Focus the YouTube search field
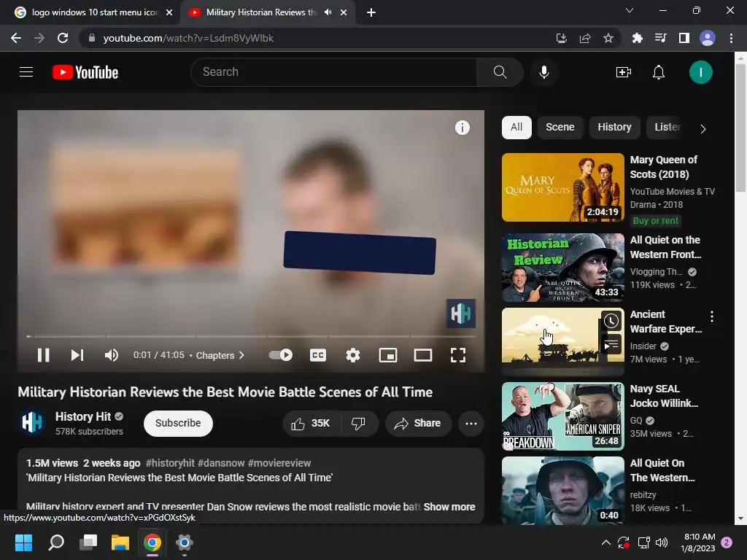Screen dimensions: 747x560 coord(334,72)
